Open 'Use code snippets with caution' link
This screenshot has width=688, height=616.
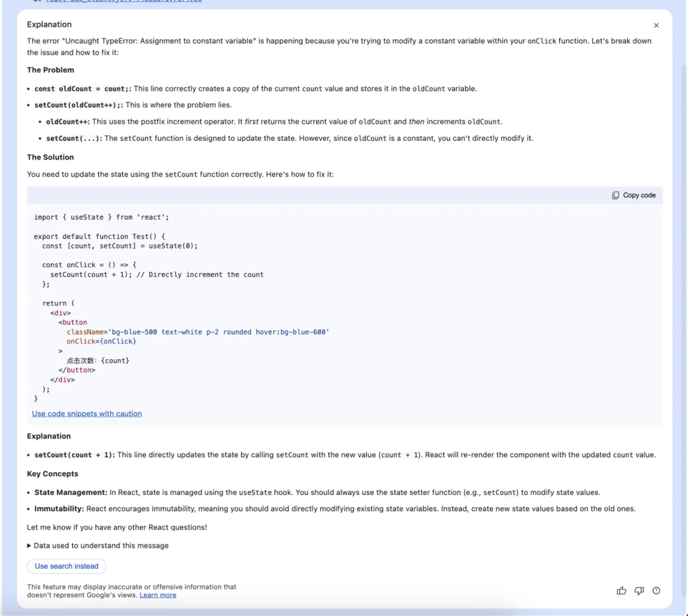click(x=87, y=413)
